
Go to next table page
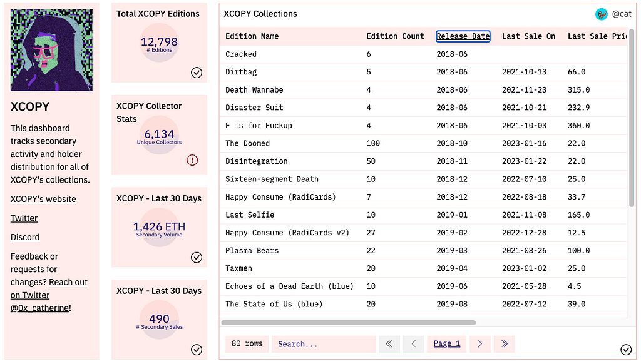click(479, 343)
